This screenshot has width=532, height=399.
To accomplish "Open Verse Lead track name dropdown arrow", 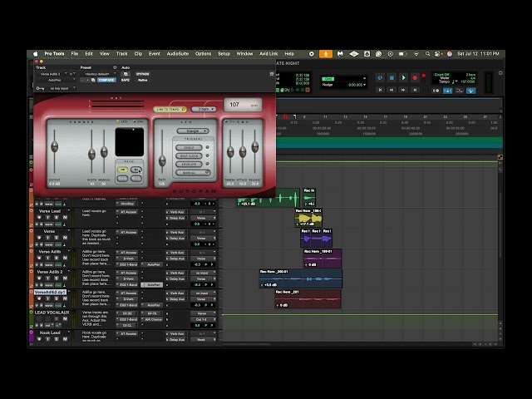I will point(68,211).
